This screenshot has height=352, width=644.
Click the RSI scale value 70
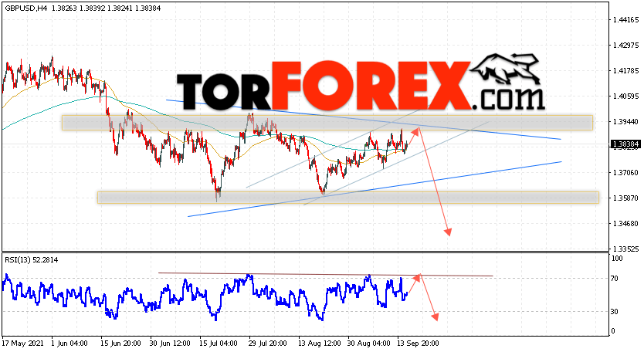click(x=615, y=279)
